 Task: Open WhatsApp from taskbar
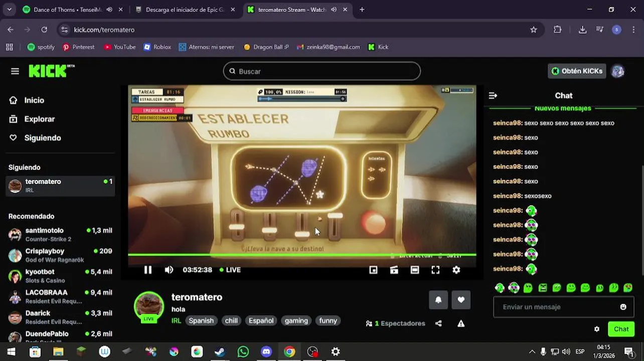[243, 352]
